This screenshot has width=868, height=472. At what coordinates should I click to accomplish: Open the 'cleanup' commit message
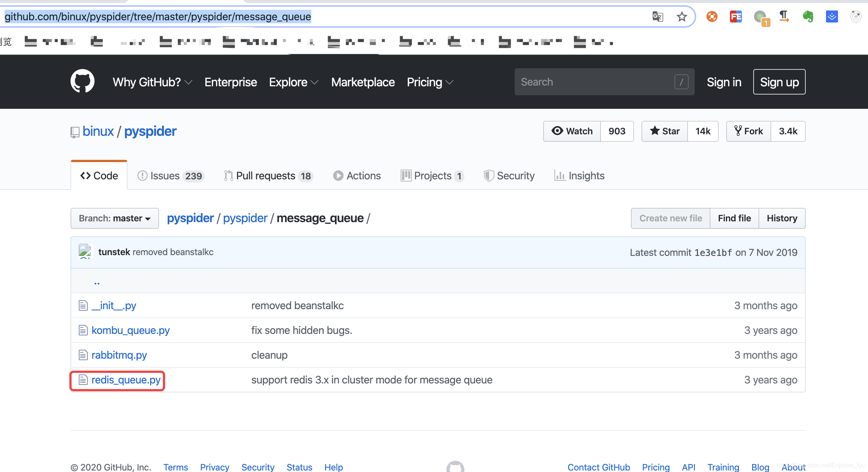tap(269, 355)
